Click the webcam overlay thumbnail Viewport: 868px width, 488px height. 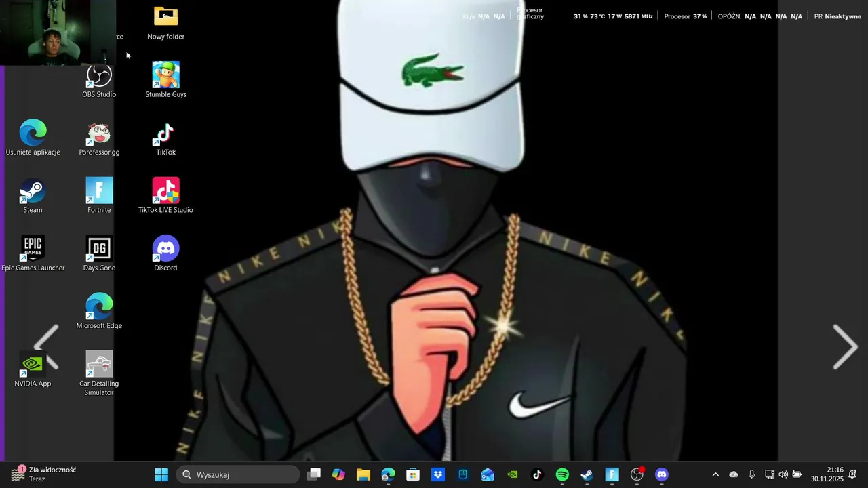click(x=58, y=33)
